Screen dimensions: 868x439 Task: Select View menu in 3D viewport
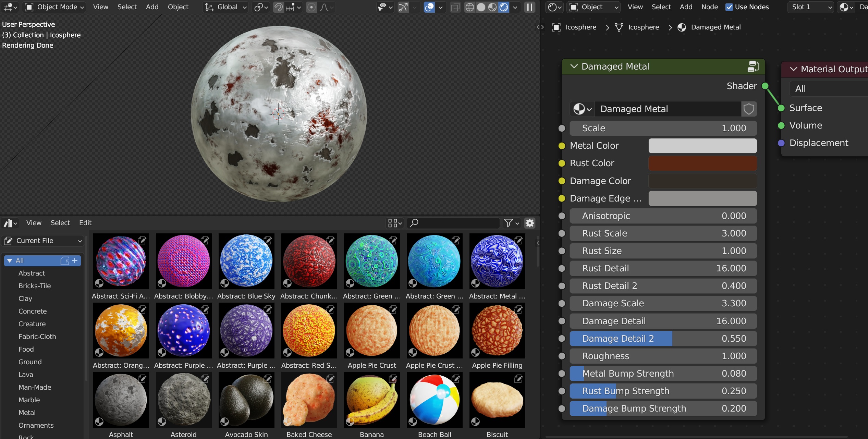pyautogui.click(x=101, y=7)
